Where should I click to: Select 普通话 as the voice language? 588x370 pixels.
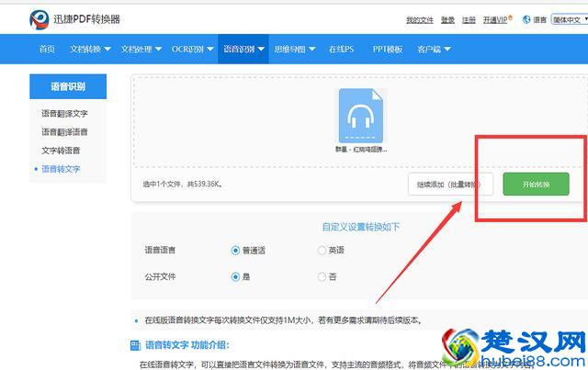(x=235, y=250)
